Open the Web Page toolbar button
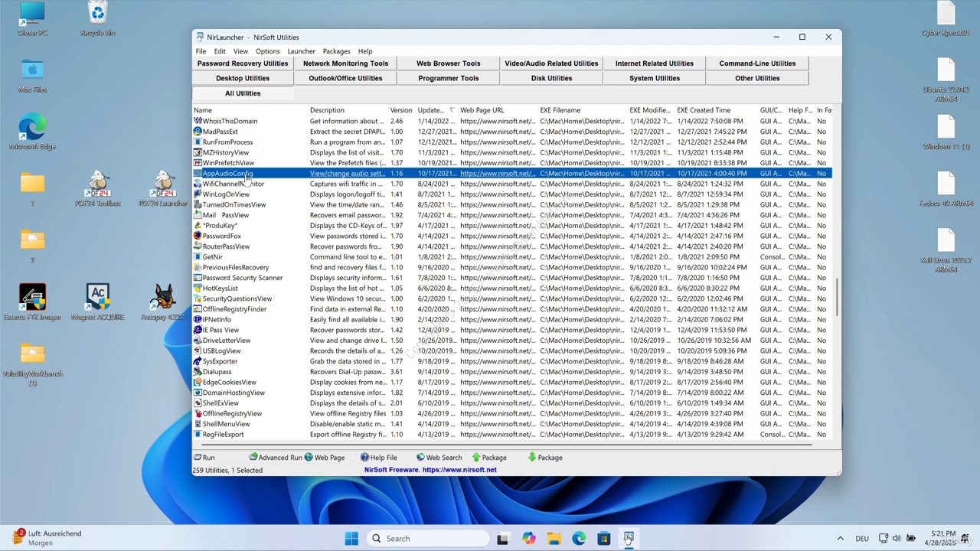Image resolution: width=980 pixels, height=551 pixels. (325, 458)
